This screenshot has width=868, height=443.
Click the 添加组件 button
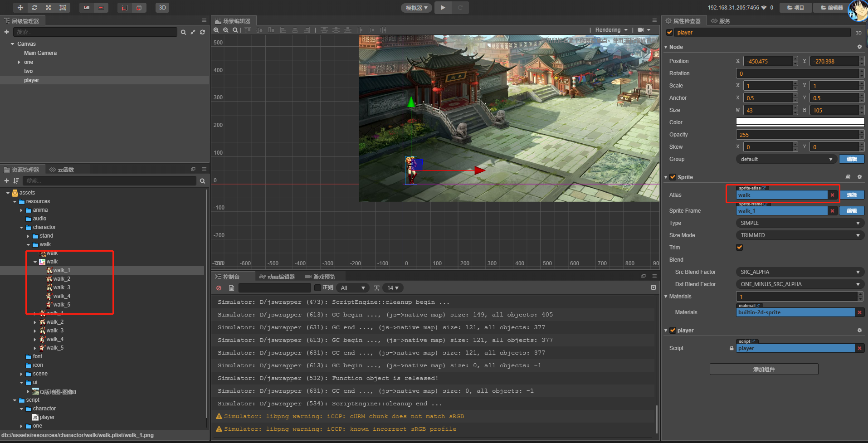[764, 369]
